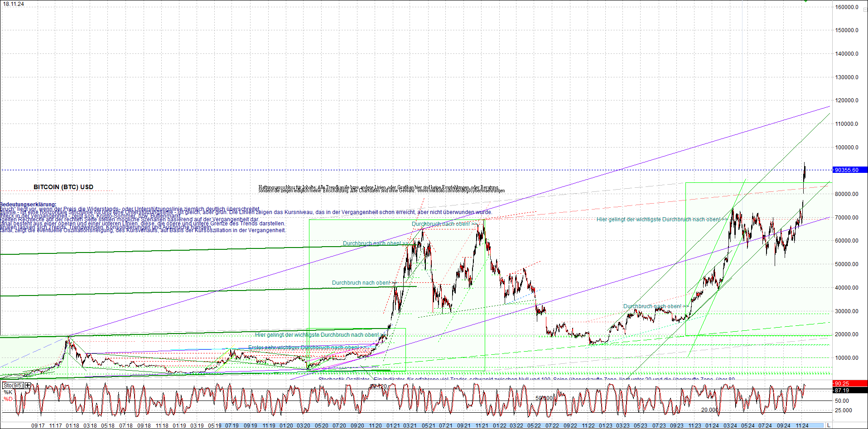The width and height of the screenshot is (868, 429).
Task: Select the Sto(9/5) indicator label
Action: [x=13, y=386]
